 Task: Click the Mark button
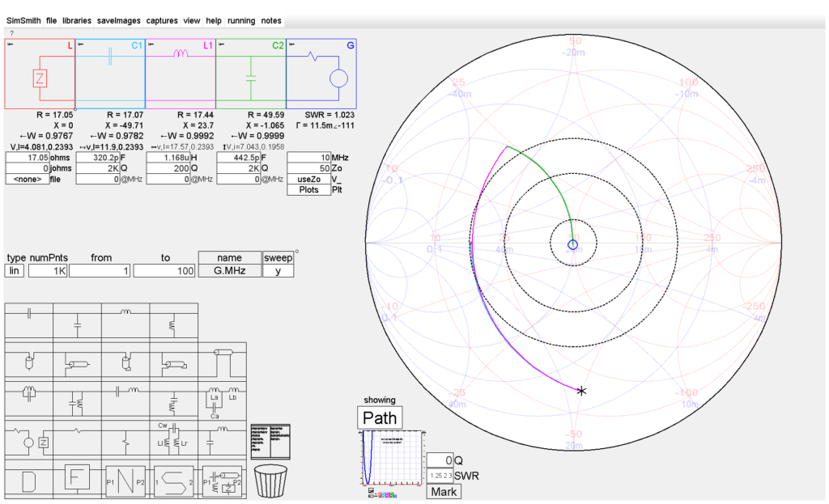(444, 492)
